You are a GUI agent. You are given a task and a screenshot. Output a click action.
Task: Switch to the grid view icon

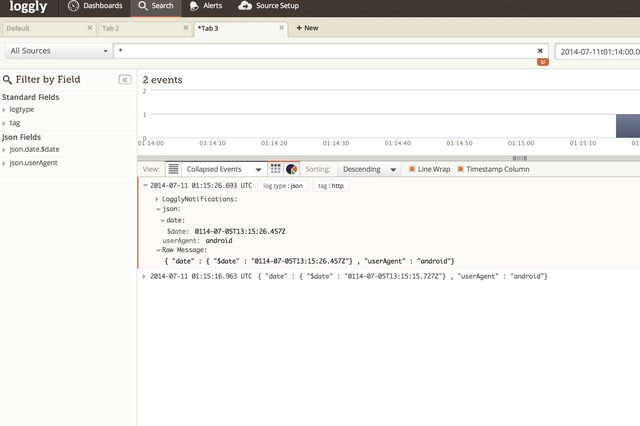[x=276, y=169]
